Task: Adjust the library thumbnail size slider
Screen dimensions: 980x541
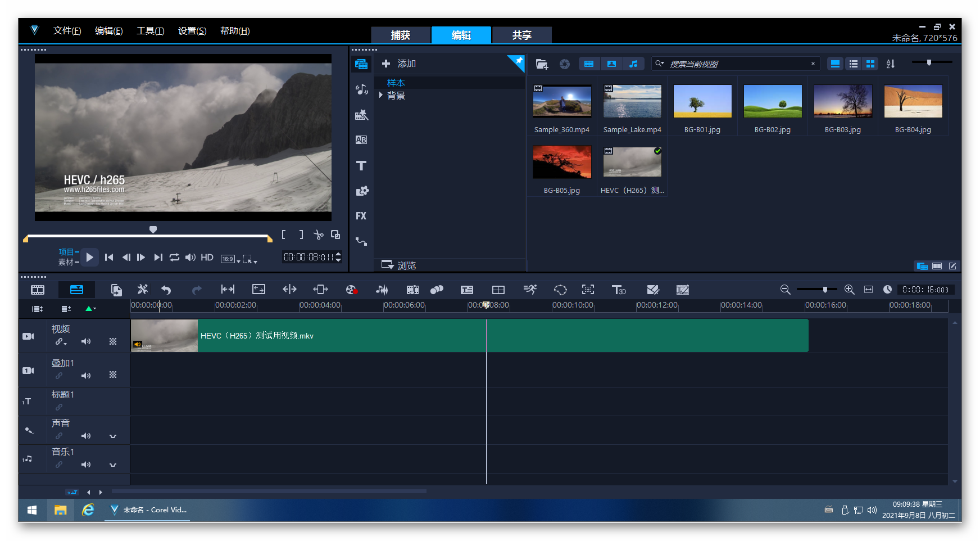Action: [x=929, y=62]
